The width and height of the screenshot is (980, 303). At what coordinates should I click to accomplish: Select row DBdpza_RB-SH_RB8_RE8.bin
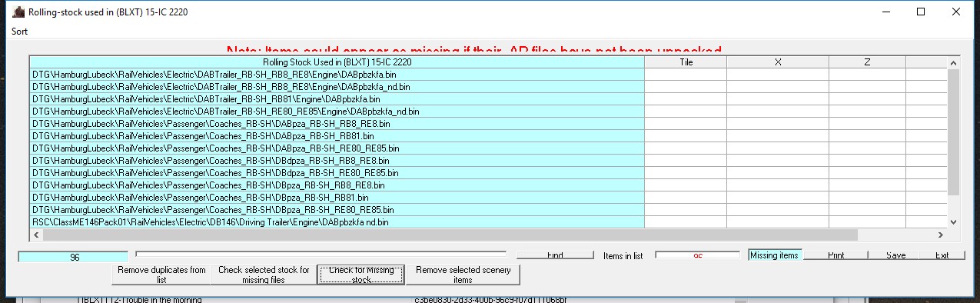(337, 161)
